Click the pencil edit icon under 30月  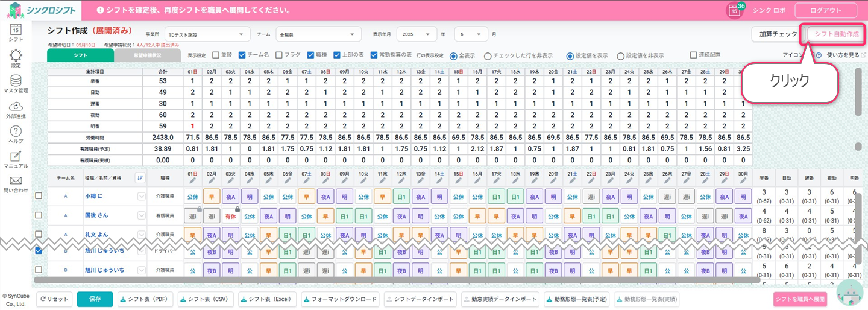coord(743,180)
